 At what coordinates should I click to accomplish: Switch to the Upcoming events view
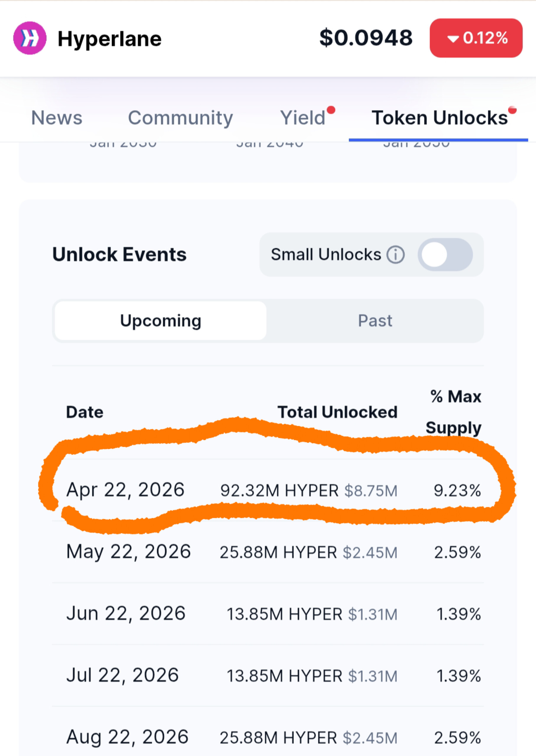coord(160,321)
